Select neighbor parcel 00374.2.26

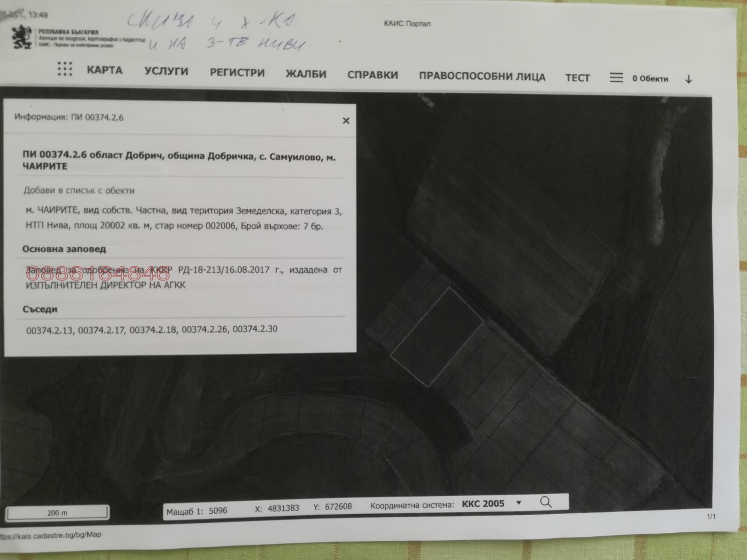205,329
